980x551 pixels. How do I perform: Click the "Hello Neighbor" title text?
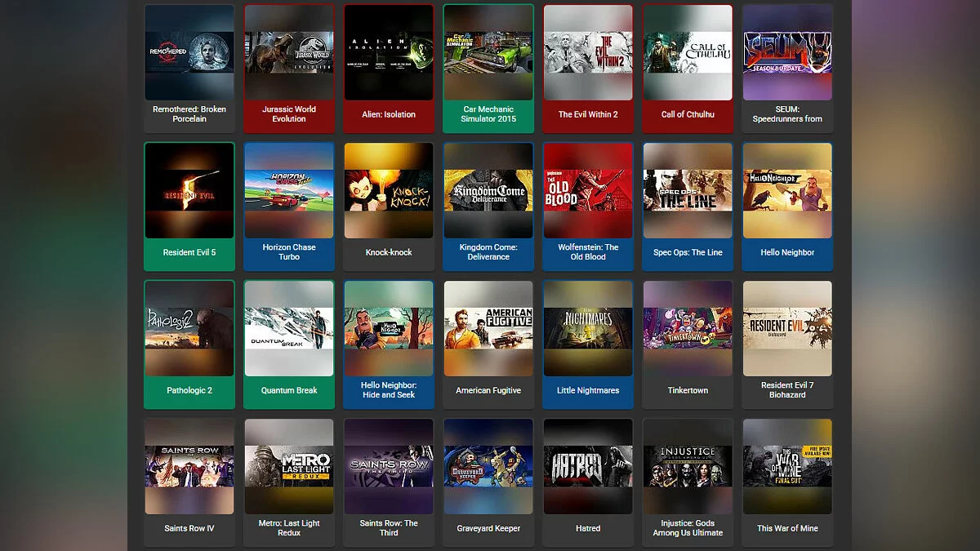(787, 252)
